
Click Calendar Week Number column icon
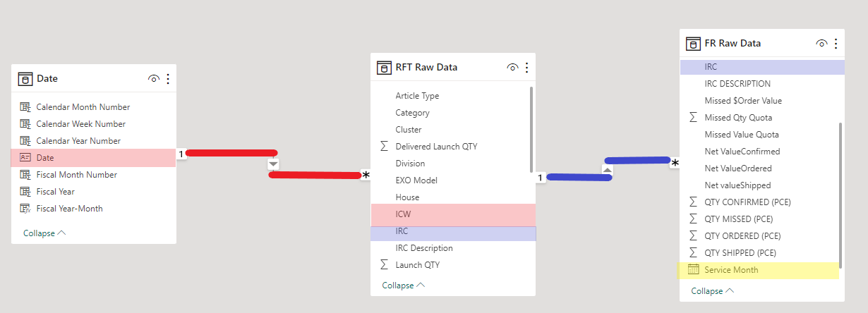(x=25, y=124)
